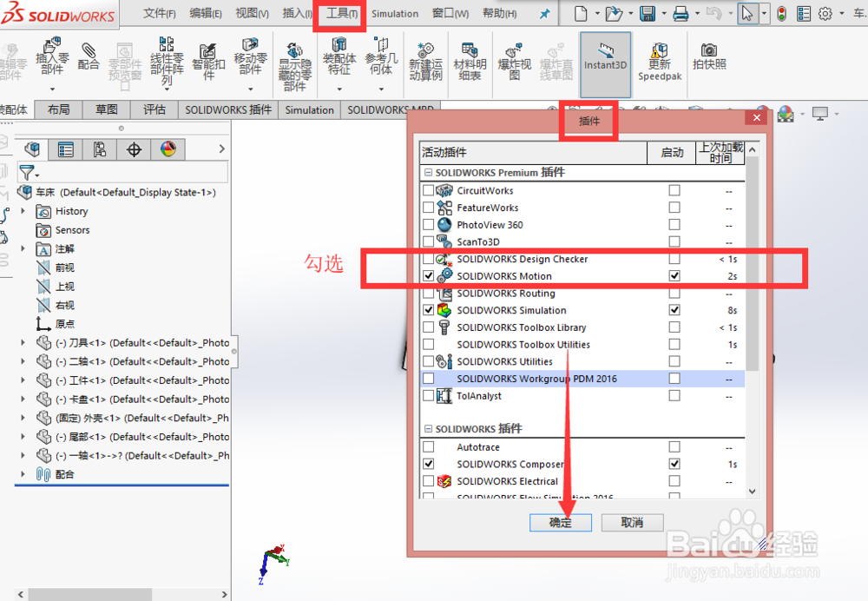Select the 配合 mate tool

[x=88, y=56]
